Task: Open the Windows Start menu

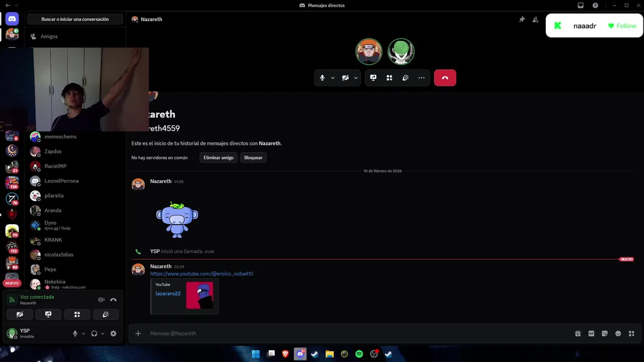Action: click(x=256, y=354)
